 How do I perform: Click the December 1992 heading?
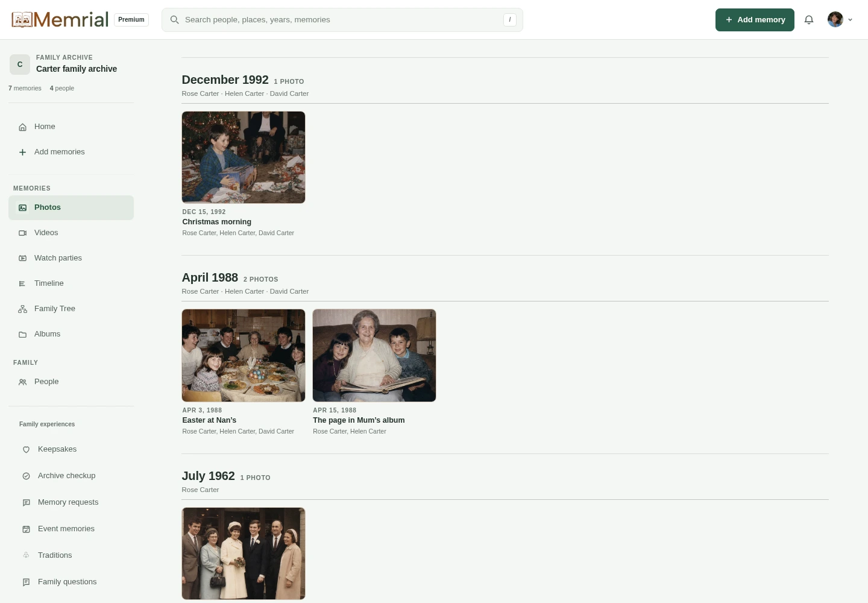[x=225, y=80]
